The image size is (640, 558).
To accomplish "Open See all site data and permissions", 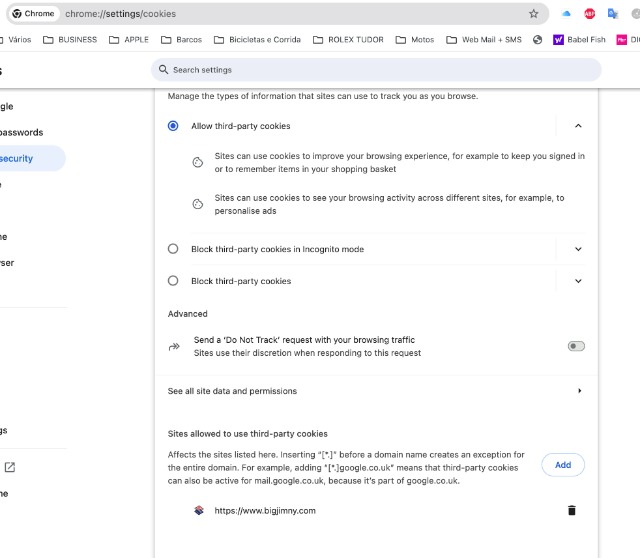I will click(375, 391).
